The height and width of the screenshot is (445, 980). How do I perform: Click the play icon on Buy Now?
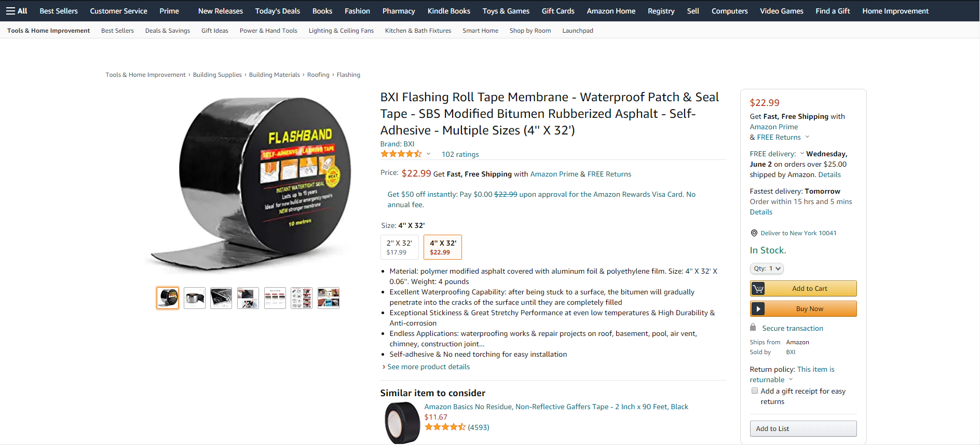[758, 309]
